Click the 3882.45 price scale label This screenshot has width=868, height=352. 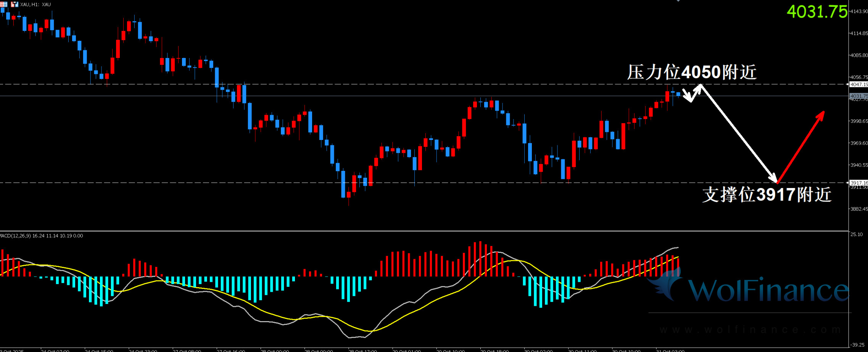pos(858,209)
